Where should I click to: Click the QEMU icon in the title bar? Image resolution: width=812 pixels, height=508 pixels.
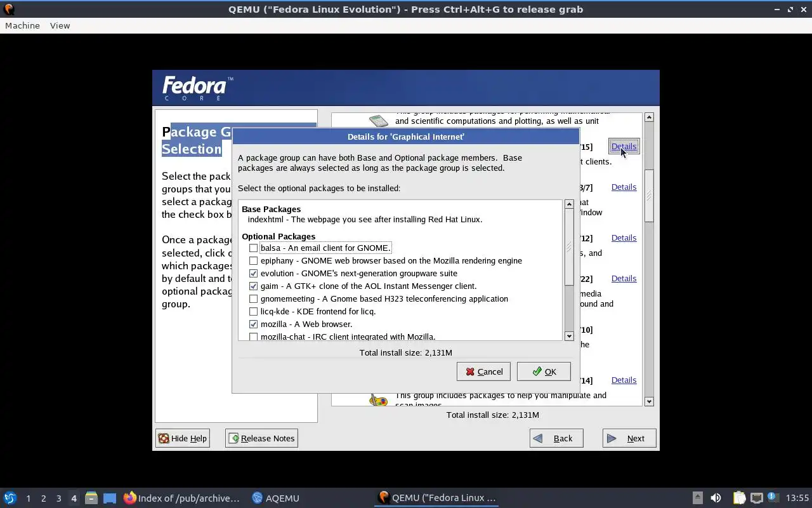coord(9,9)
